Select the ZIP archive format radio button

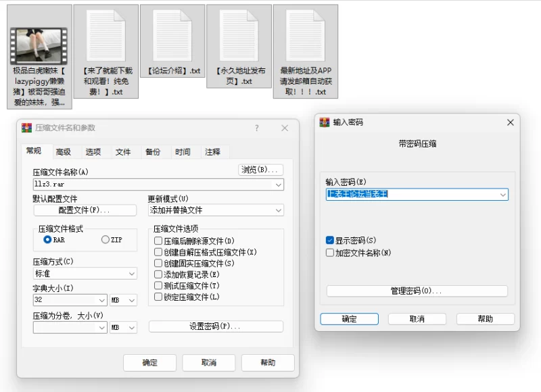105,240
